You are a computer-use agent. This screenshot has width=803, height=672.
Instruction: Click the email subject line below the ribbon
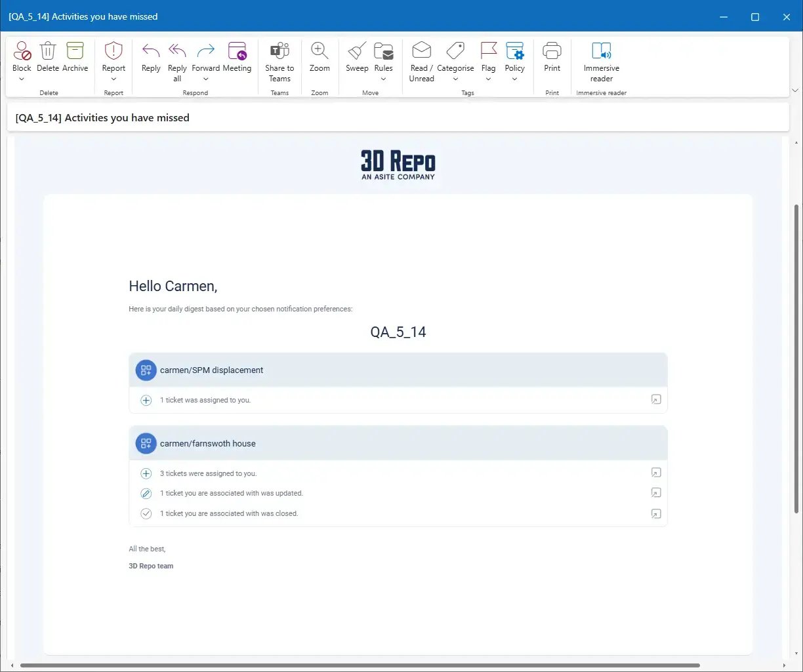point(102,118)
